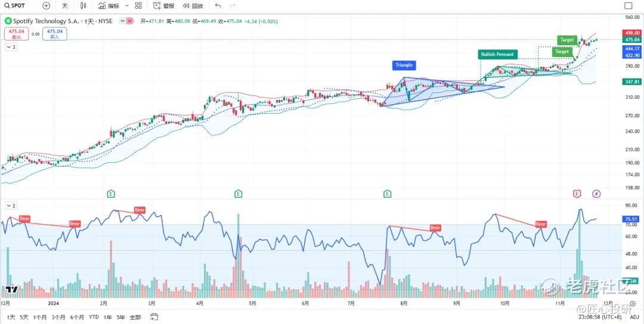Open the earnings E marker near February
This screenshot has height=324, width=644.
110,194
